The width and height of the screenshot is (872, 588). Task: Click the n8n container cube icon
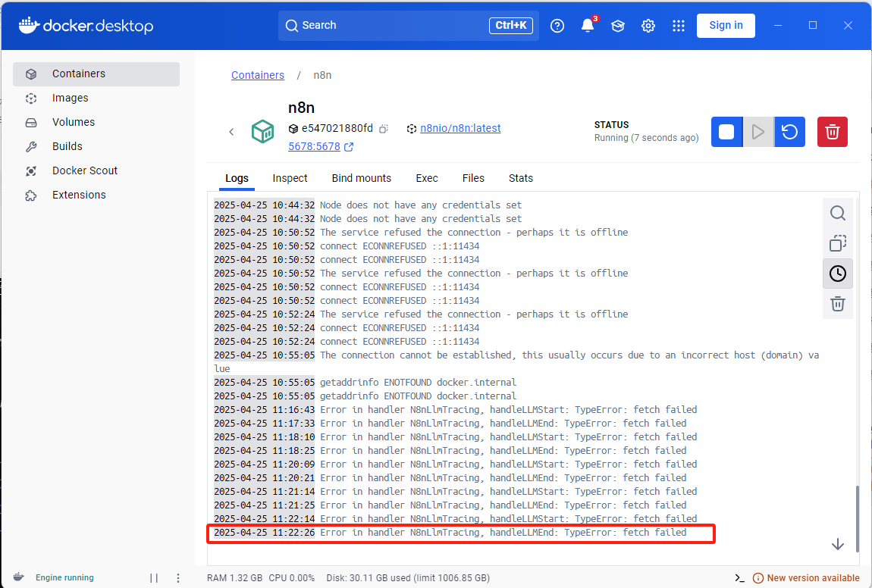(262, 132)
